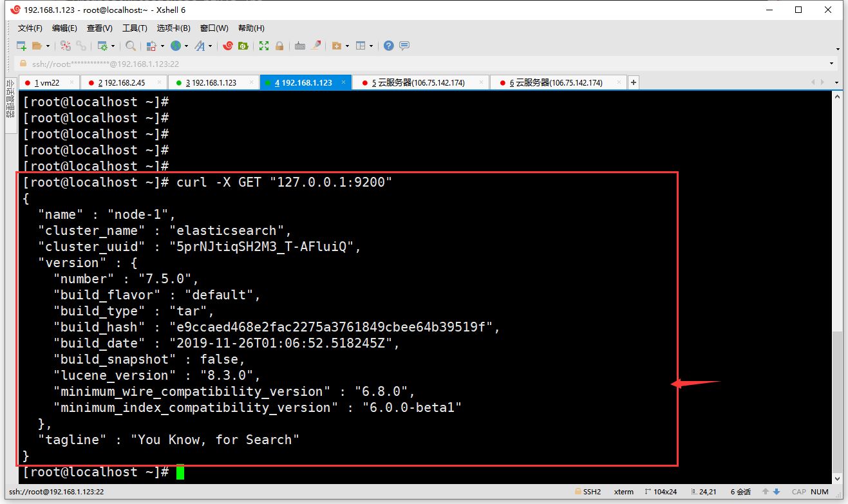Close the active 4 192.168.1.123 tab

(344, 82)
